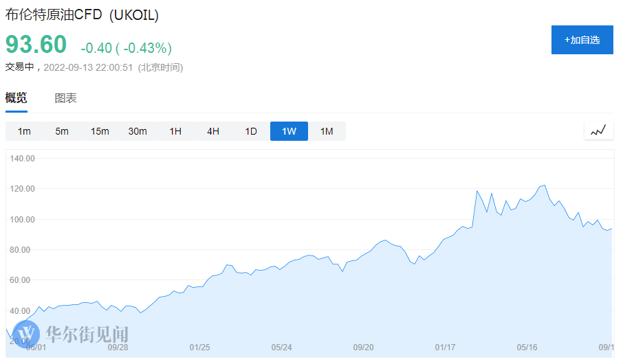Switch to the 图表 tab
623x364 pixels.
click(x=65, y=98)
